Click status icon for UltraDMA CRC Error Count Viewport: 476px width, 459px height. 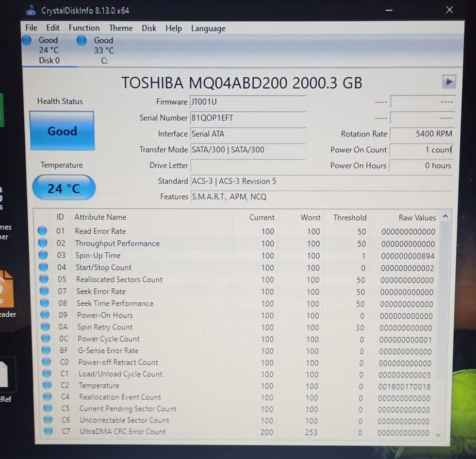point(48,431)
